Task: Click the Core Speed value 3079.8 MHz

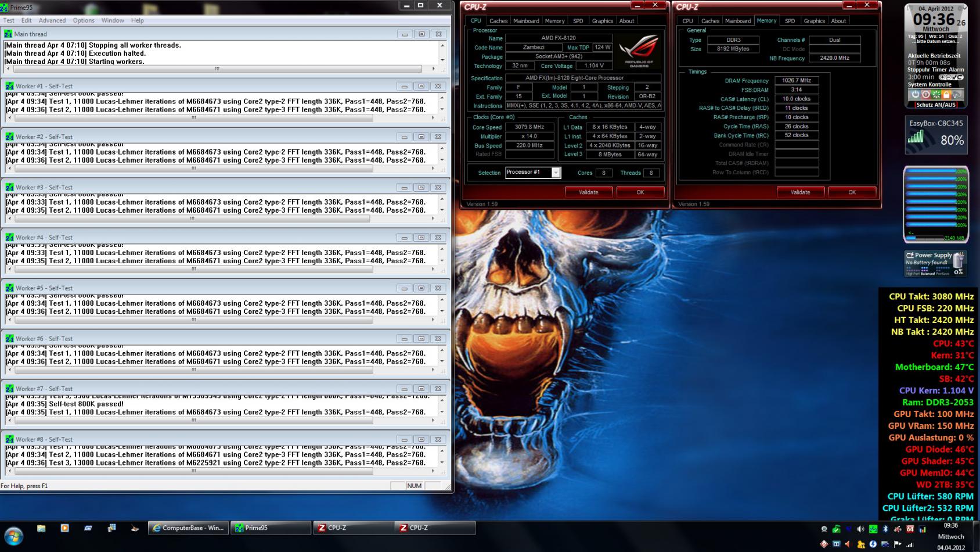Action: [x=529, y=127]
